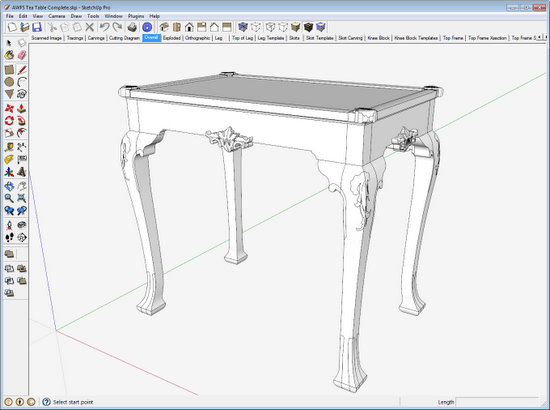The image size is (550, 410).
Task: Switch to the Exploded scene tab
Action: 172,38
